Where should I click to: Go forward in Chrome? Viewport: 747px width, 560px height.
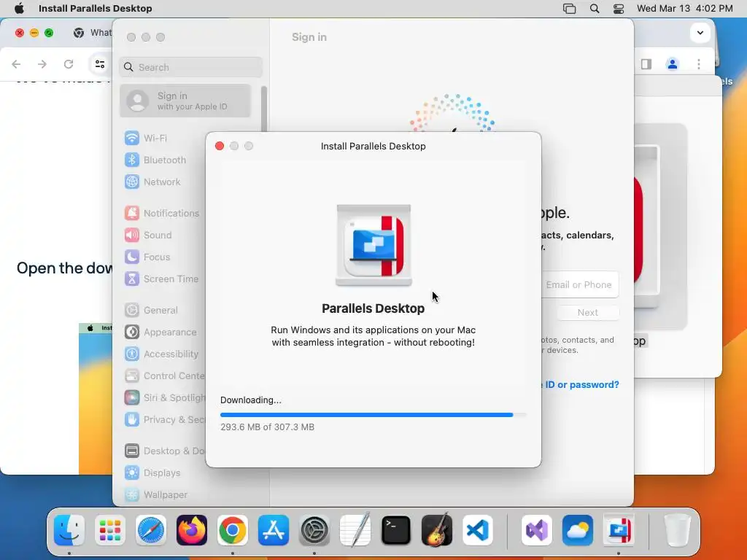[x=42, y=64]
